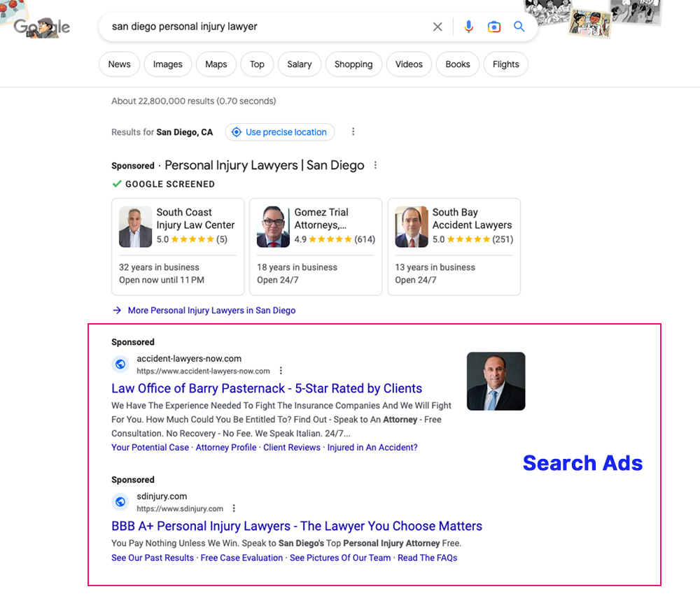Screen dimensions: 700x603
Task: Start voice search with microphone icon
Action: pyautogui.click(x=468, y=27)
